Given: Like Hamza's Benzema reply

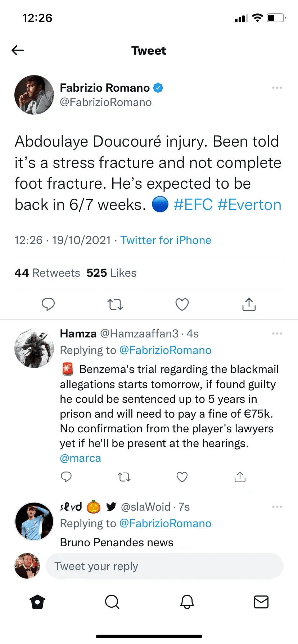Looking at the screenshot, I should 182,477.
